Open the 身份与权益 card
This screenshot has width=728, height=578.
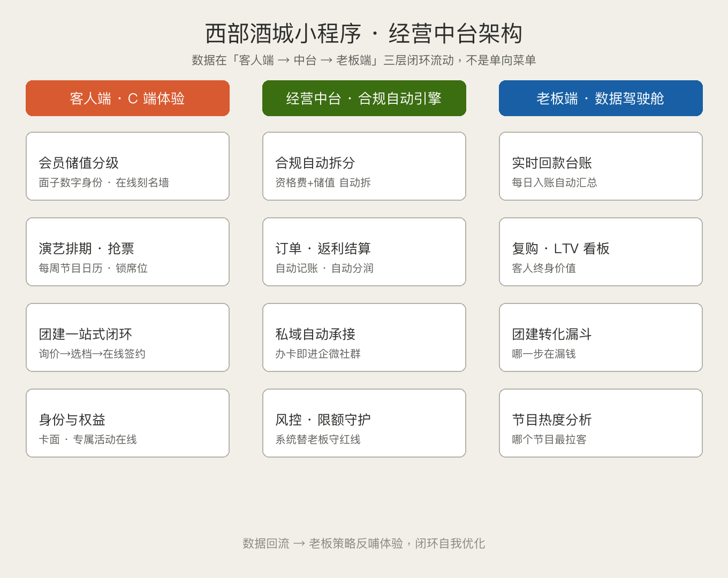coord(127,423)
